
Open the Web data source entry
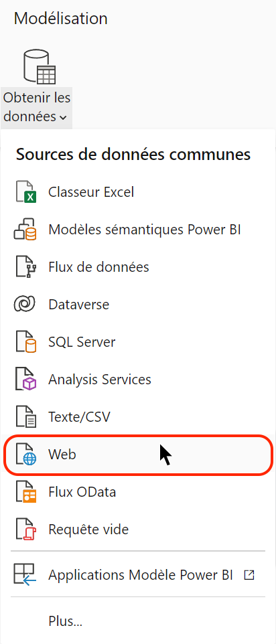[138, 455]
